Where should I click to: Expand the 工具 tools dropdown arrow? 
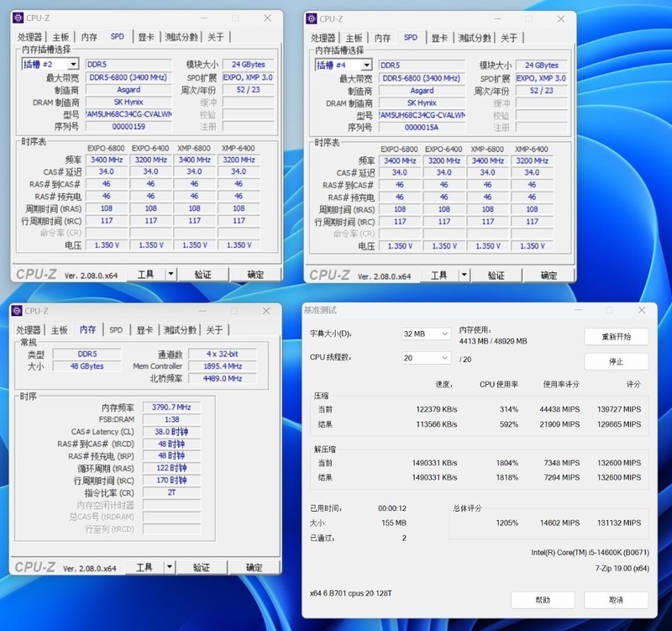[x=172, y=274]
